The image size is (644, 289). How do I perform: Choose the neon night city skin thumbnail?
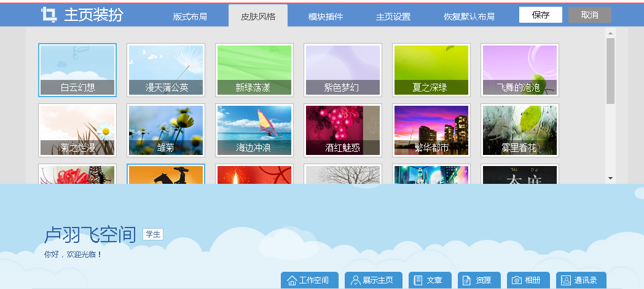coord(431,174)
